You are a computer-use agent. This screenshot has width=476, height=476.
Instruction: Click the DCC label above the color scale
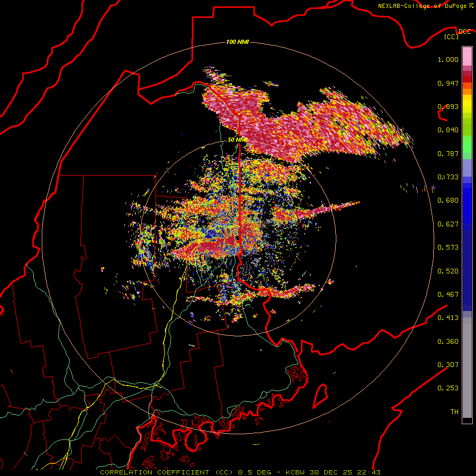(x=464, y=32)
